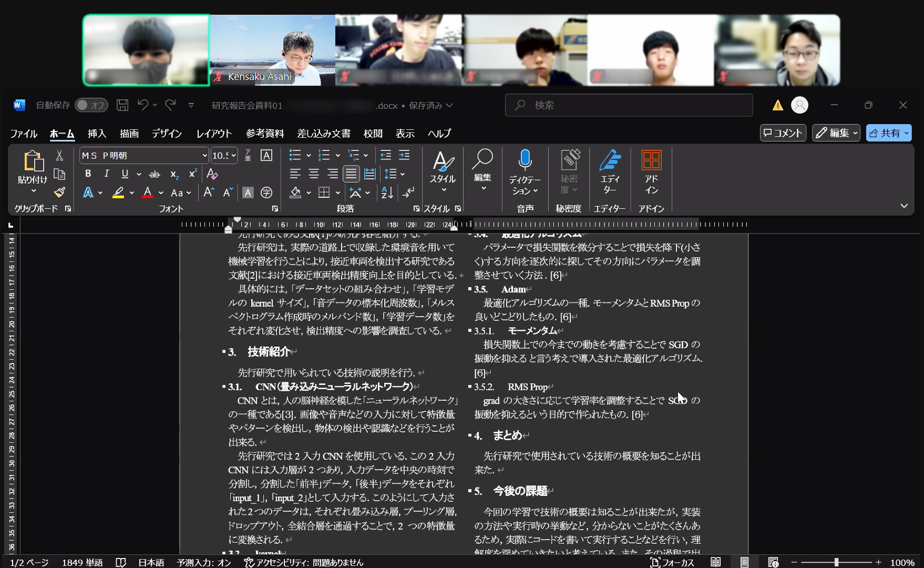Align text right
The width and height of the screenshot is (924, 568).
(x=332, y=174)
